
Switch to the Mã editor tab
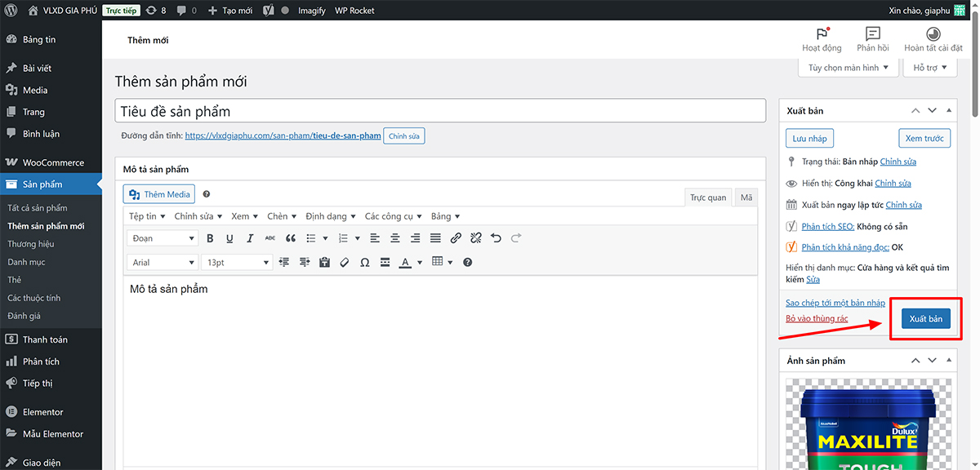tap(746, 197)
